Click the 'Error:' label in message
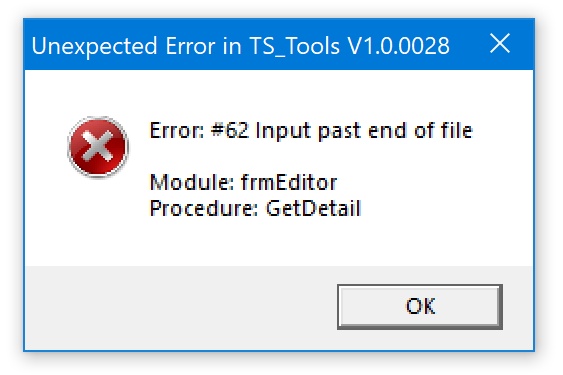Screen dimensions: 563x375 177,130
